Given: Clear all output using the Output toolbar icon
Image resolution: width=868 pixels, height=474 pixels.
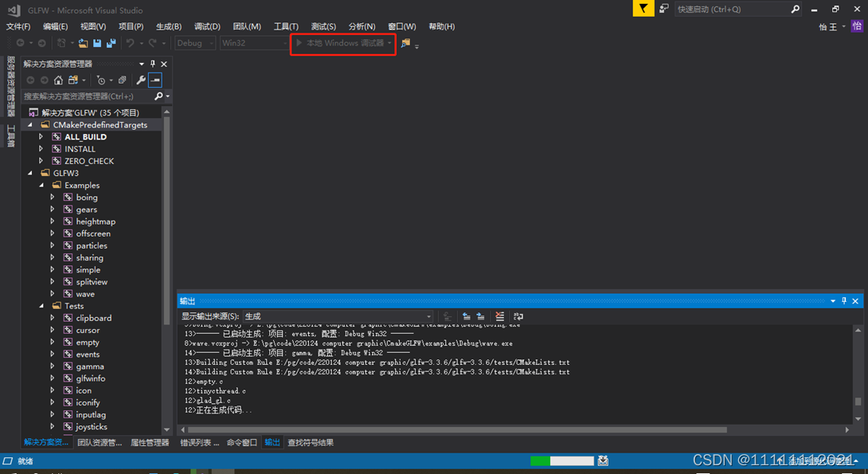Looking at the screenshot, I should click(499, 316).
